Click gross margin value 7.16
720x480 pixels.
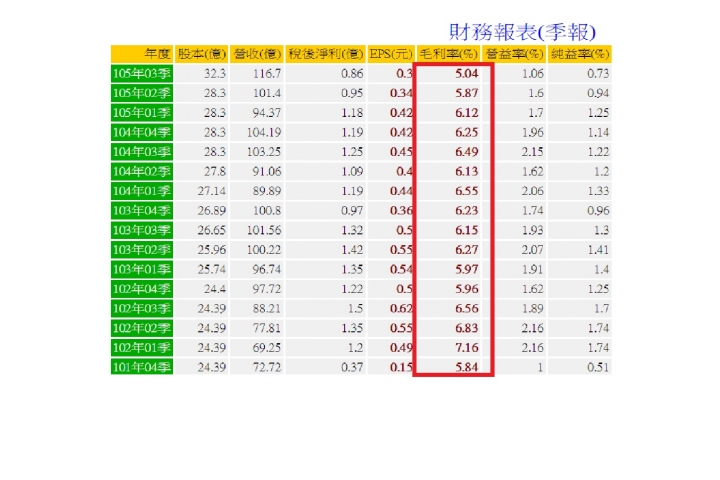tap(467, 348)
